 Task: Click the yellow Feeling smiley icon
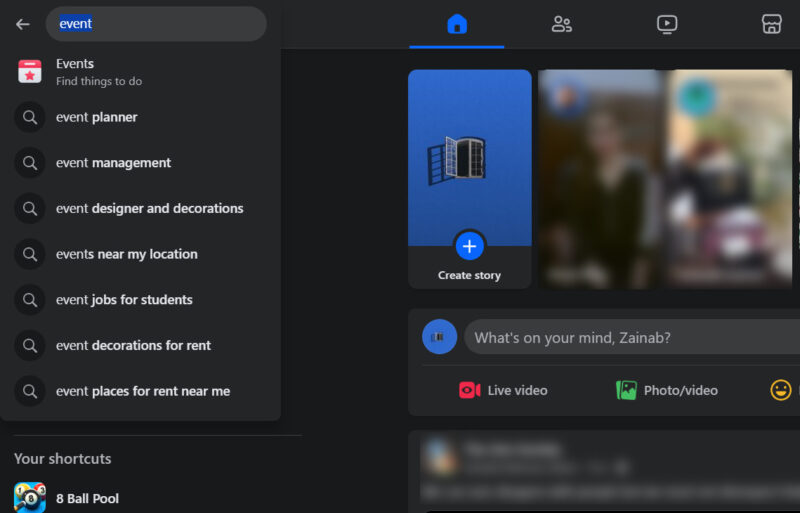[781, 390]
